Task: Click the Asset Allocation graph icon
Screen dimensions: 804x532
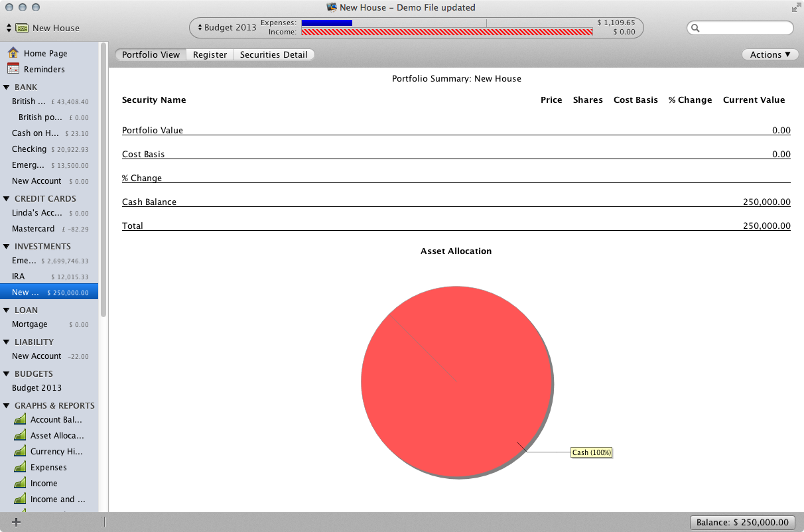Action: tap(20, 435)
